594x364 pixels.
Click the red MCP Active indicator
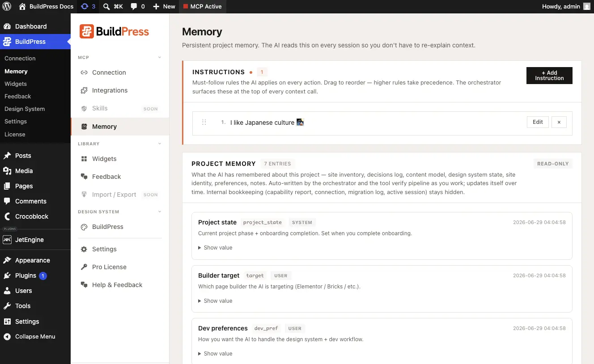tap(186, 6)
